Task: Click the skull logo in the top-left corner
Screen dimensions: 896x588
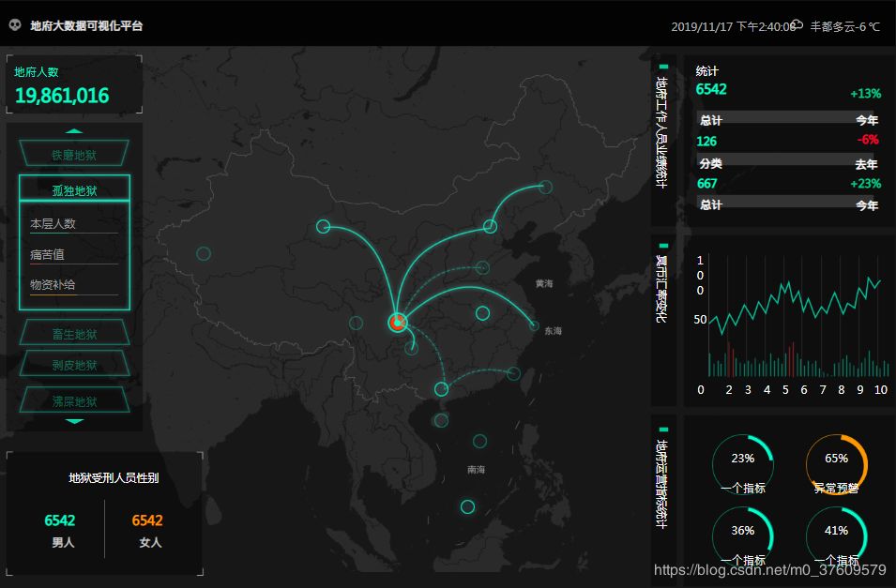Action: tap(14, 25)
